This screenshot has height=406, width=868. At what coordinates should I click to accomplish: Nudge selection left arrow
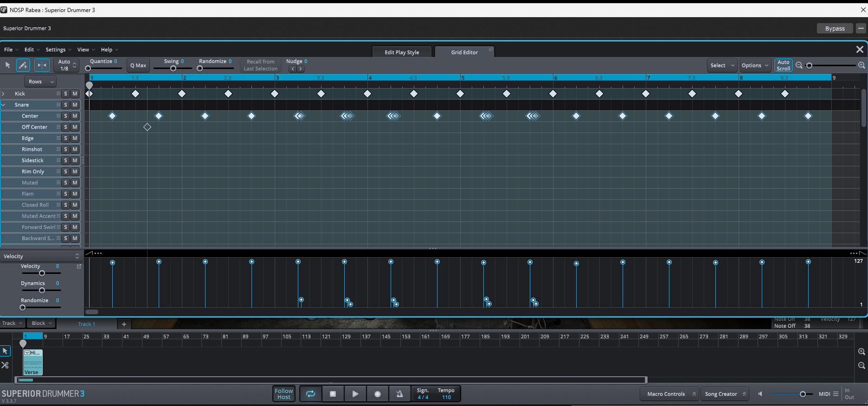(293, 69)
